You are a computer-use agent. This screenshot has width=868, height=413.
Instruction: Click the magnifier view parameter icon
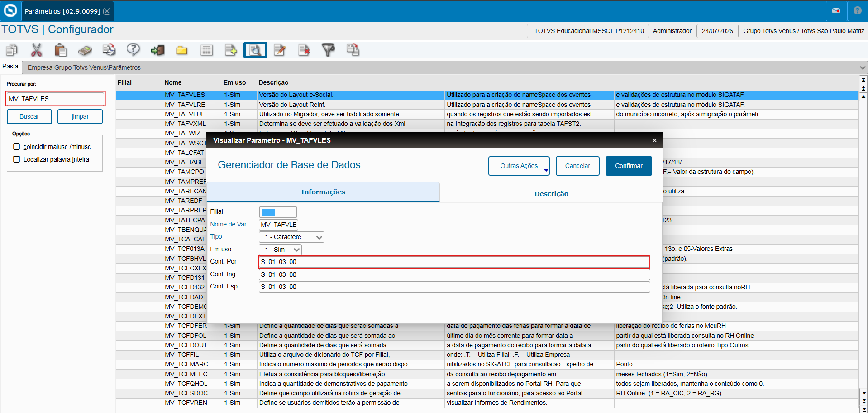coord(255,50)
